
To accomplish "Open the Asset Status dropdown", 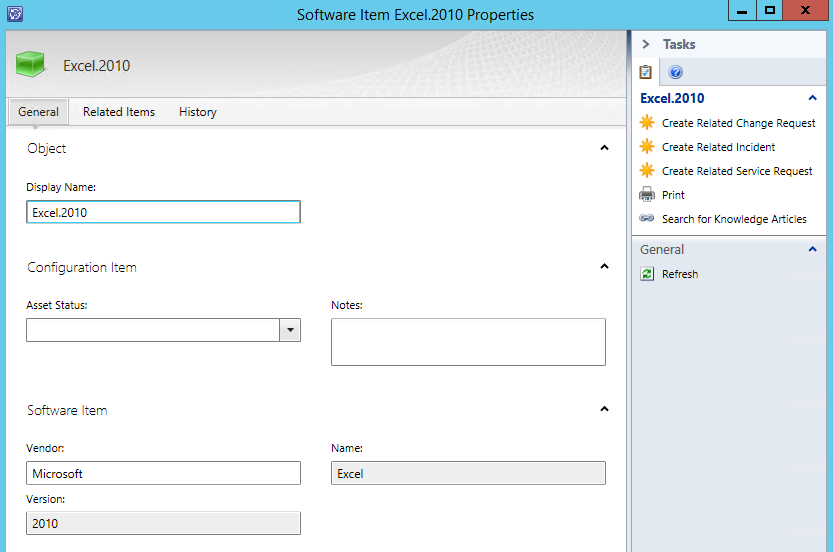I will (x=289, y=330).
